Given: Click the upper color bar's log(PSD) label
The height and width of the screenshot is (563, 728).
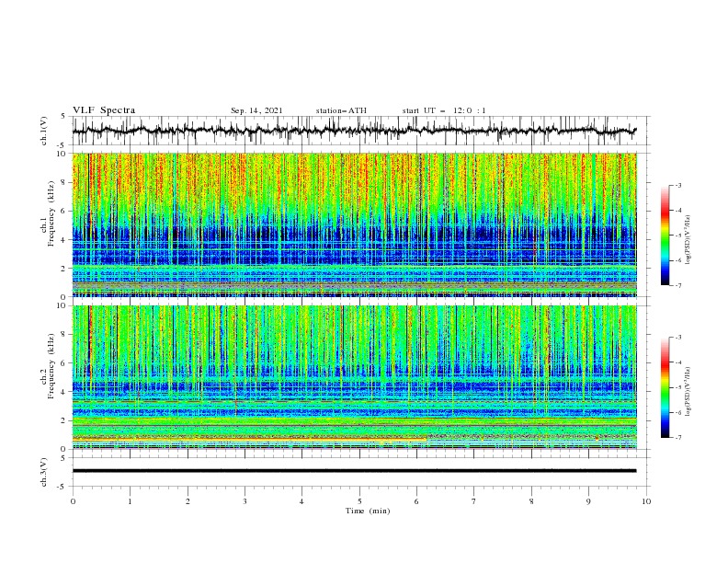Looking at the screenshot, I should click(x=688, y=240).
